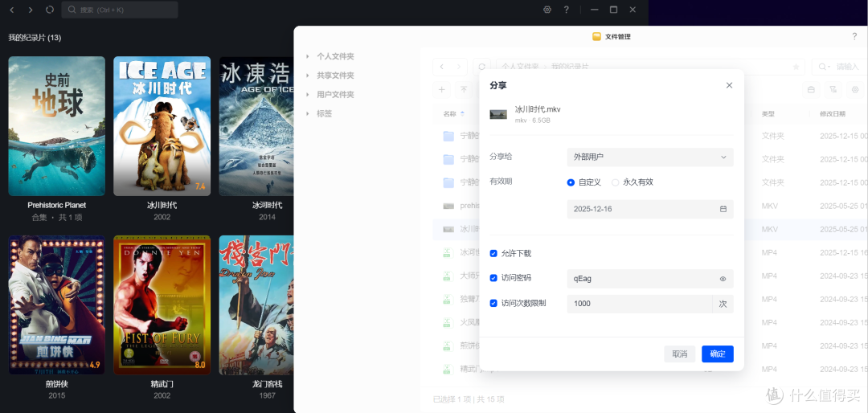
Task: Click the 个人文件夹 breadcrumb in path bar
Action: [x=520, y=67]
